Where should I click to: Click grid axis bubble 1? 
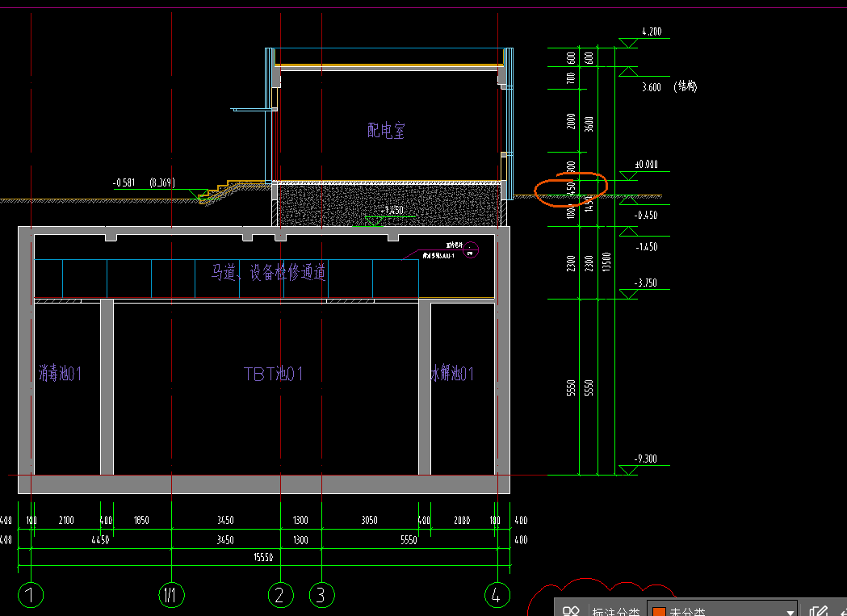pos(31,595)
